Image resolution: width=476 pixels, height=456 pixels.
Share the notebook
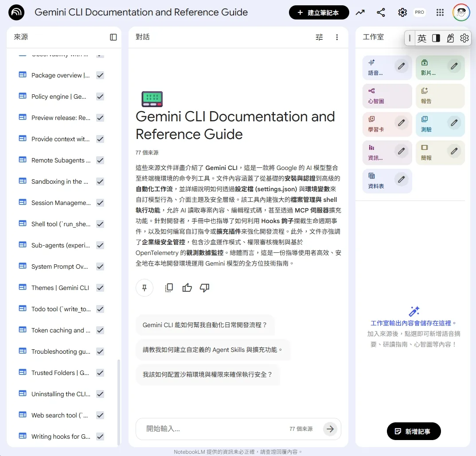pyautogui.click(x=381, y=12)
